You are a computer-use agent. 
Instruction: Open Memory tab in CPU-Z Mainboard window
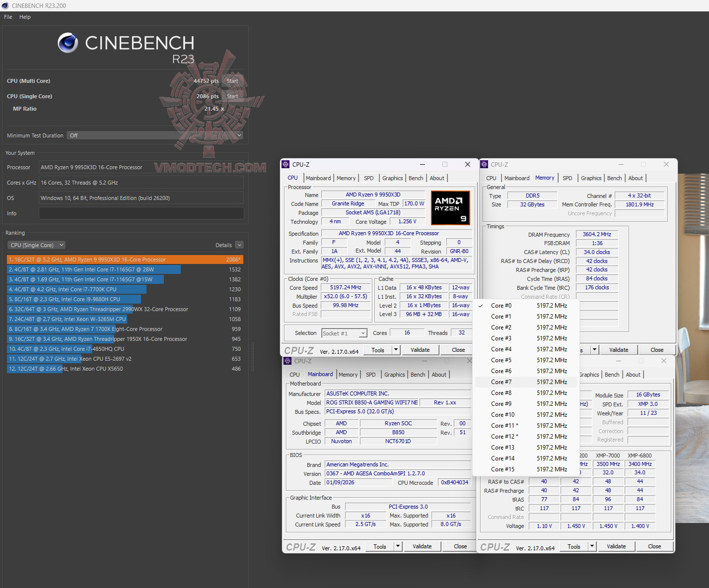click(348, 375)
